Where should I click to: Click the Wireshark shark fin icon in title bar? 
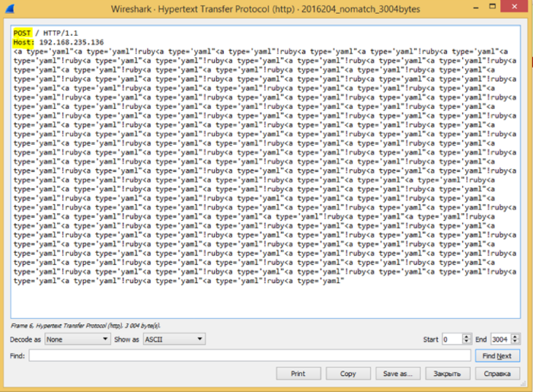point(10,9)
